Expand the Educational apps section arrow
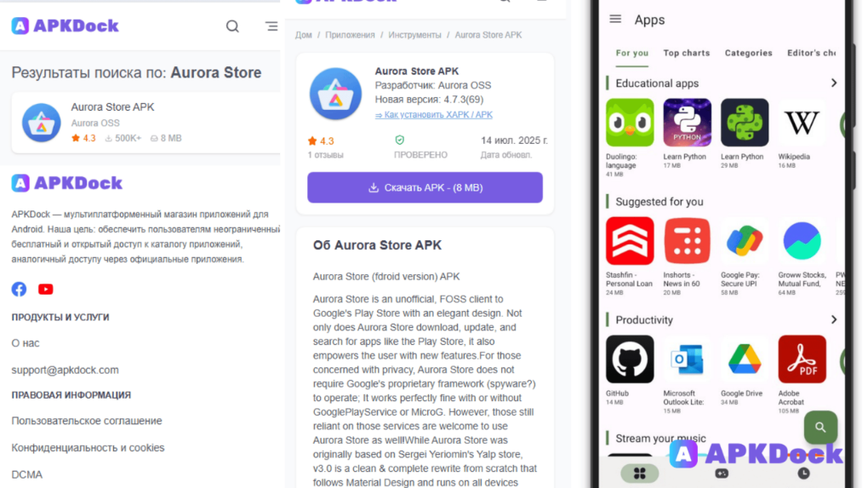Viewport: 868px width, 488px height. click(834, 83)
